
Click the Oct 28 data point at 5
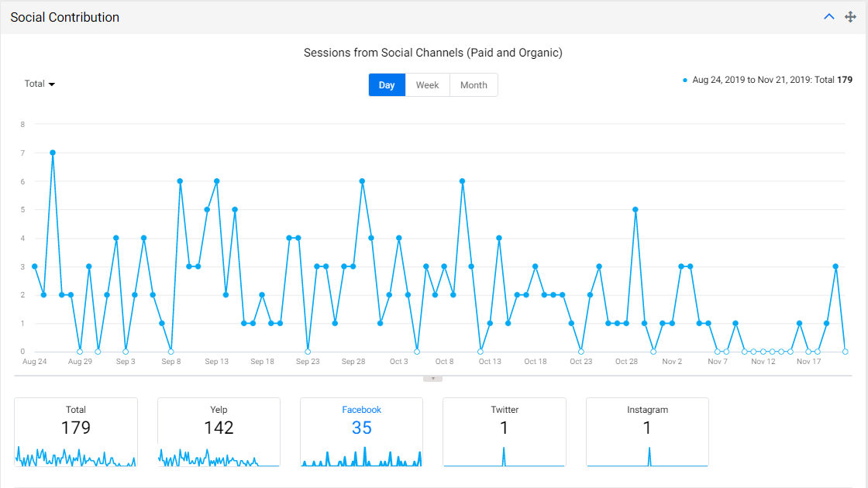[x=635, y=210]
